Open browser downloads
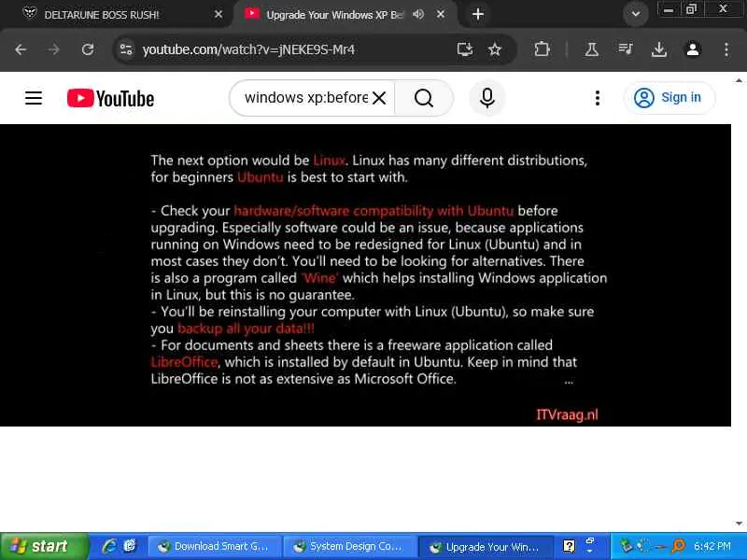This screenshot has height=560, width=747. tap(659, 49)
